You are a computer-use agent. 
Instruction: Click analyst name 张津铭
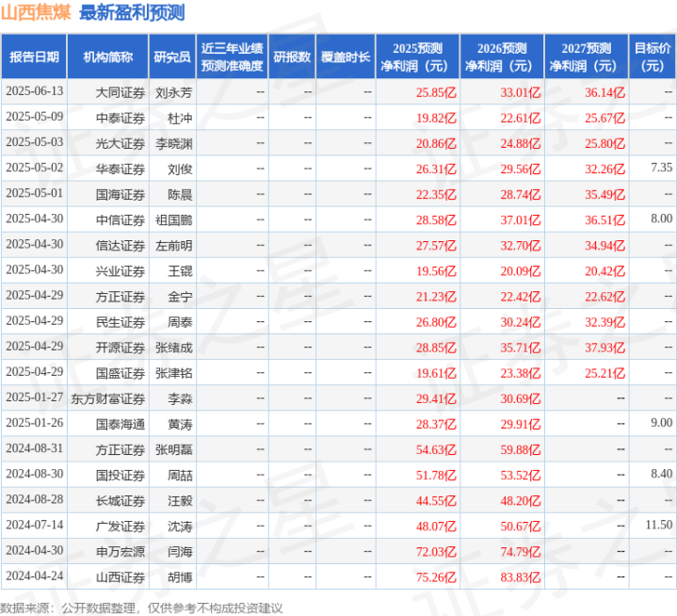click(173, 373)
